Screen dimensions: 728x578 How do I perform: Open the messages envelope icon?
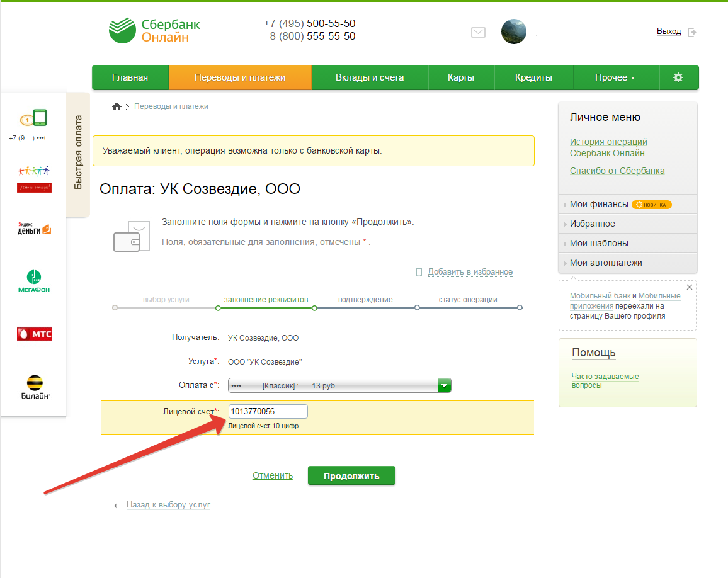(x=478, y=32)
